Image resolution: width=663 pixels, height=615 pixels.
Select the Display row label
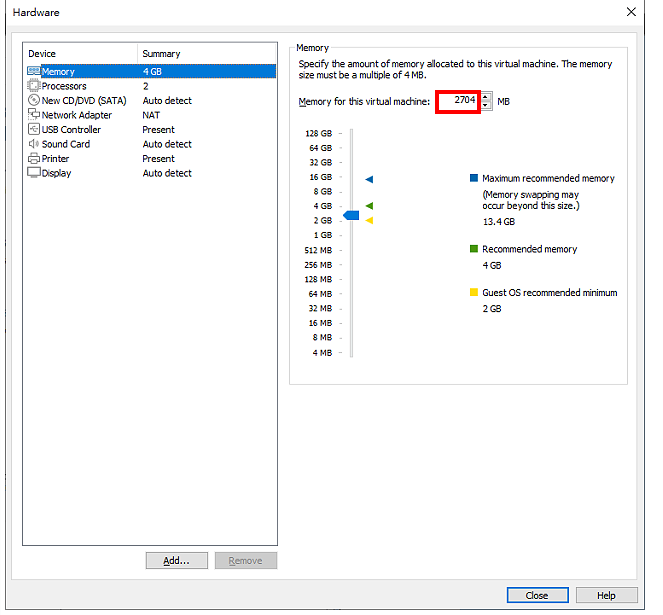pyautogui.click(x=56, y=173)
